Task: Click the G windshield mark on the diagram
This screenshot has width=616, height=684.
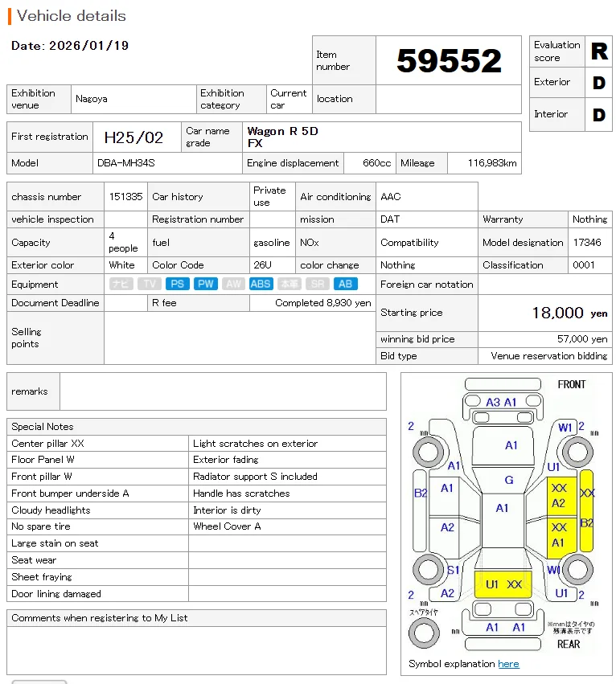Action: point(508,480)
